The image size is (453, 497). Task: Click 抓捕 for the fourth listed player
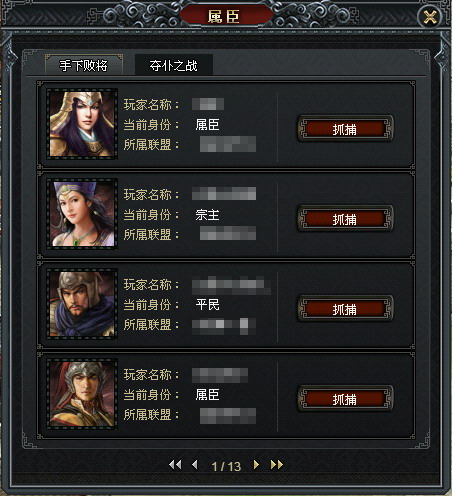[x=345, y=399]
